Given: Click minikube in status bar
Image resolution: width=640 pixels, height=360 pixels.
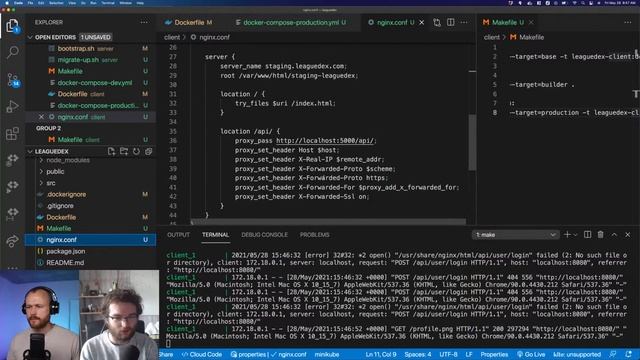Looking at the screenshot, I should point(327,354).
